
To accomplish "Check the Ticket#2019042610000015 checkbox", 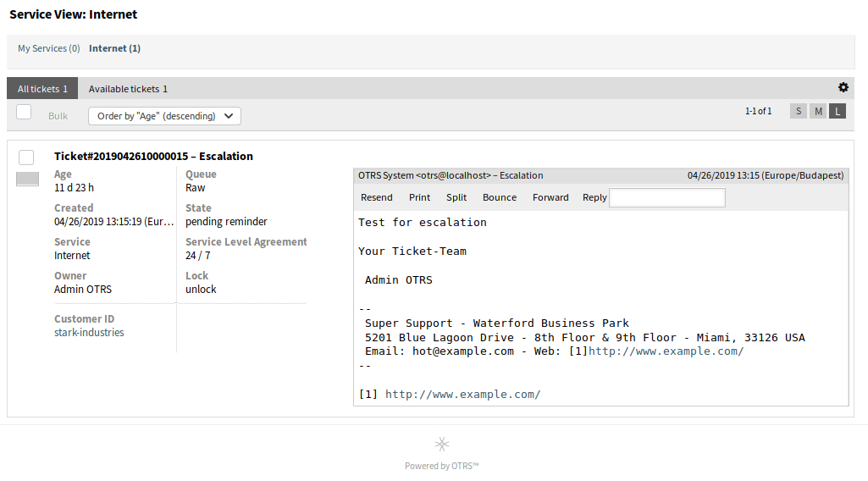I will click(26, 158).
